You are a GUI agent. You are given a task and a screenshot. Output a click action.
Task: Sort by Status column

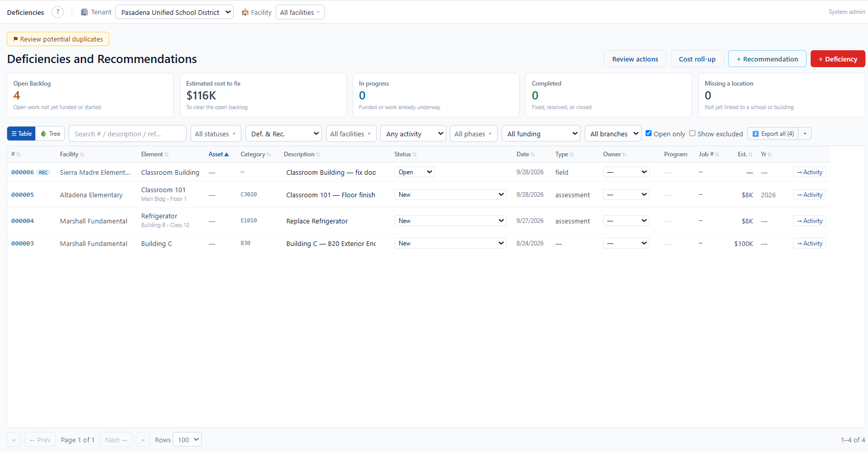tap(405, 154)
